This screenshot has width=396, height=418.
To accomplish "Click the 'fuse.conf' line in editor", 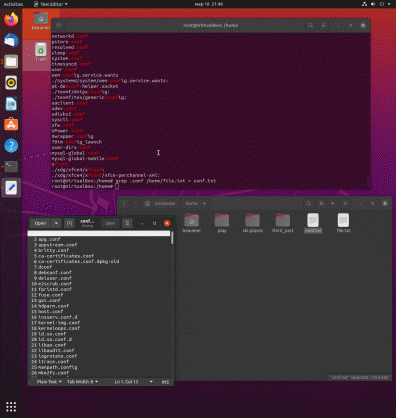I will tap(51, 295).
